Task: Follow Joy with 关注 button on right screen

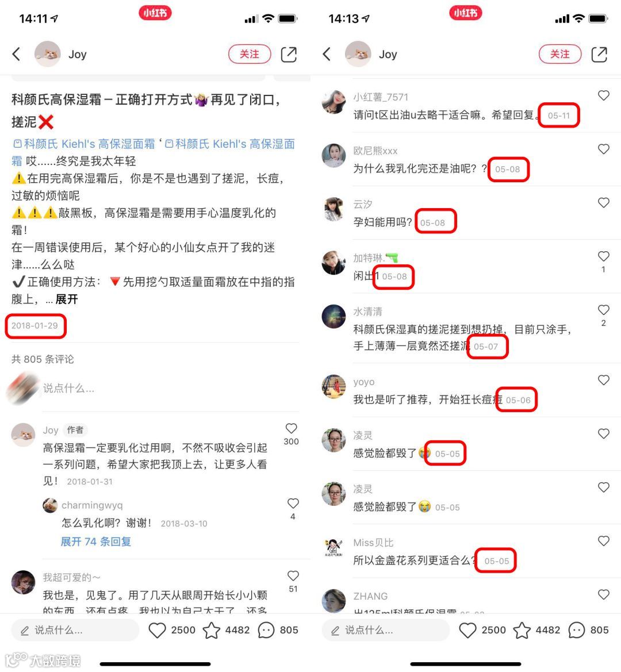Action: pyautogui.click(x=559, y=54)
